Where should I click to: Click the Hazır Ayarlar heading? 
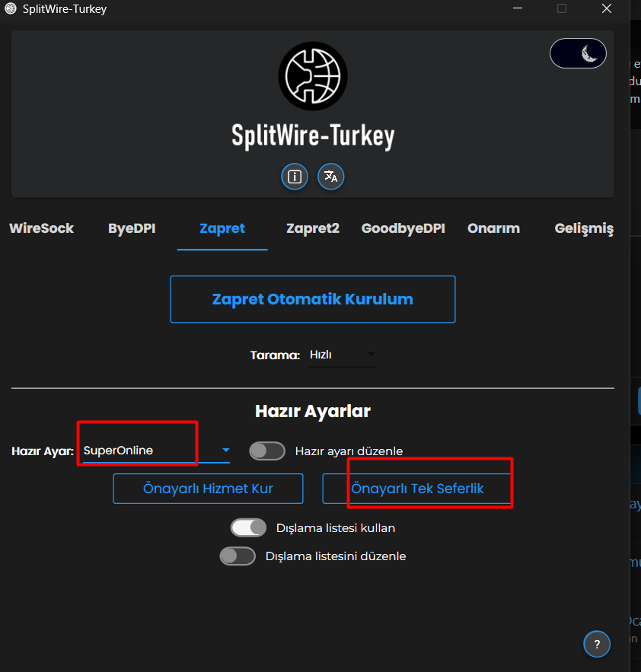(x=313, y=411)
